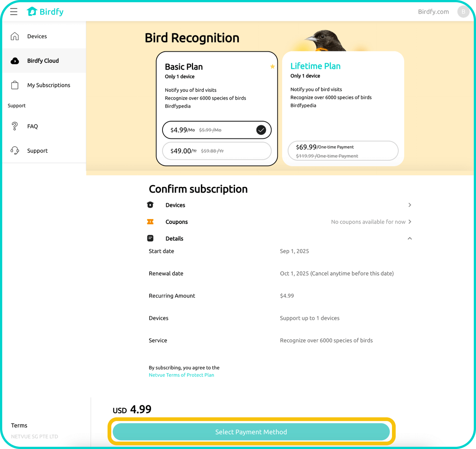Viewport: 476px width, 449px height.
Task: Click the FAQ question mark icon
Action: pos(15,126)
